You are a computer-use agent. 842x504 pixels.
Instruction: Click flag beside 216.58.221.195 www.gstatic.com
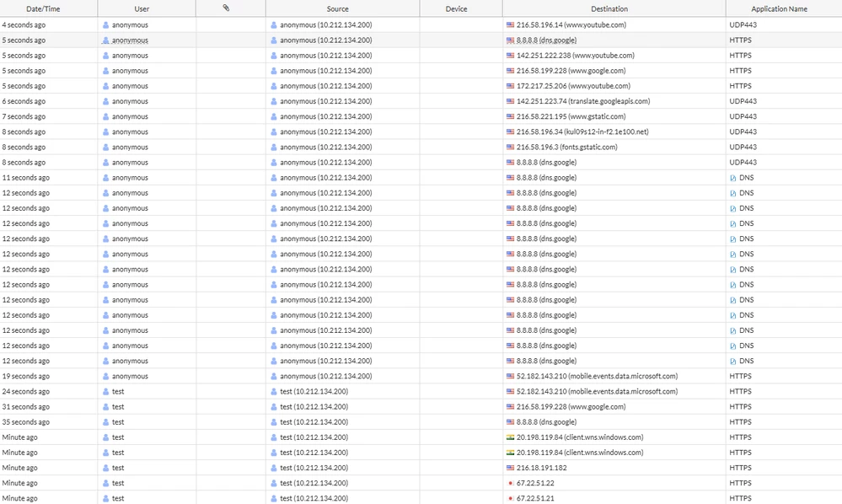(510, 116)
